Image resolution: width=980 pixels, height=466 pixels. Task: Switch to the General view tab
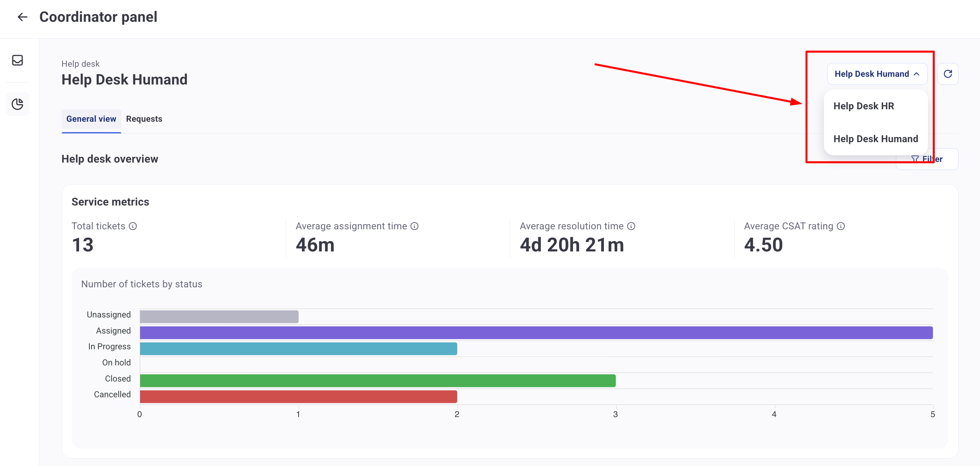pos(91,119)
